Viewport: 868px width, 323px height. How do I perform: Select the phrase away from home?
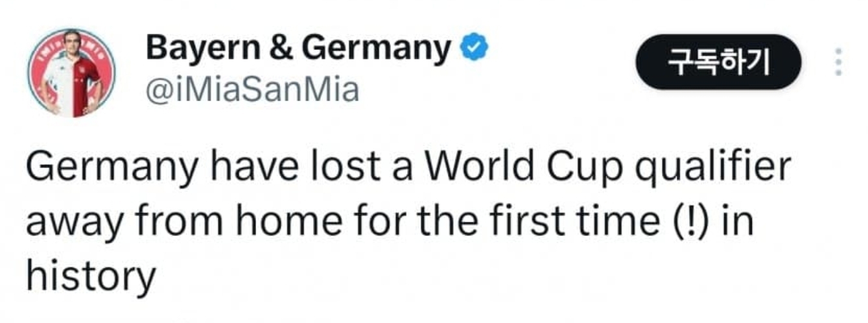[183, 221]
